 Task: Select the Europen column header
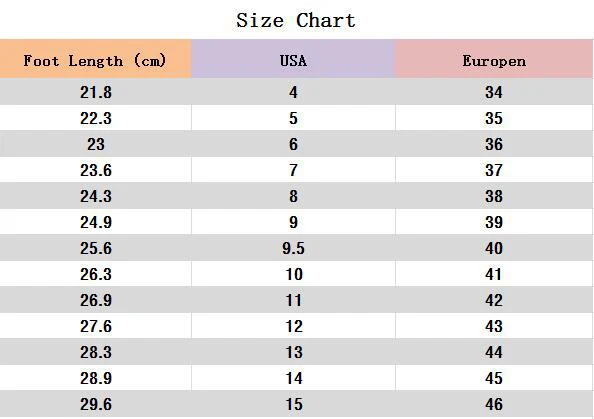click(x=494, y=59)
